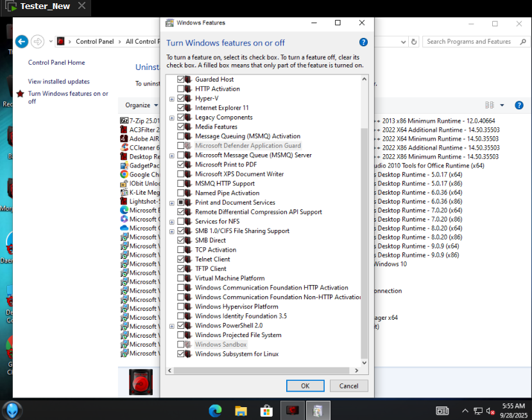The image size is (532, 420).
Task: Click the Windows Features taskbar icon
Action: 318,410
